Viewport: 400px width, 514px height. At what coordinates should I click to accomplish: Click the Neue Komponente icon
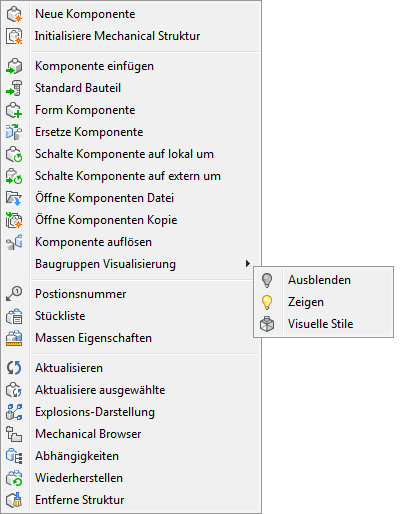tap(14, 14)
